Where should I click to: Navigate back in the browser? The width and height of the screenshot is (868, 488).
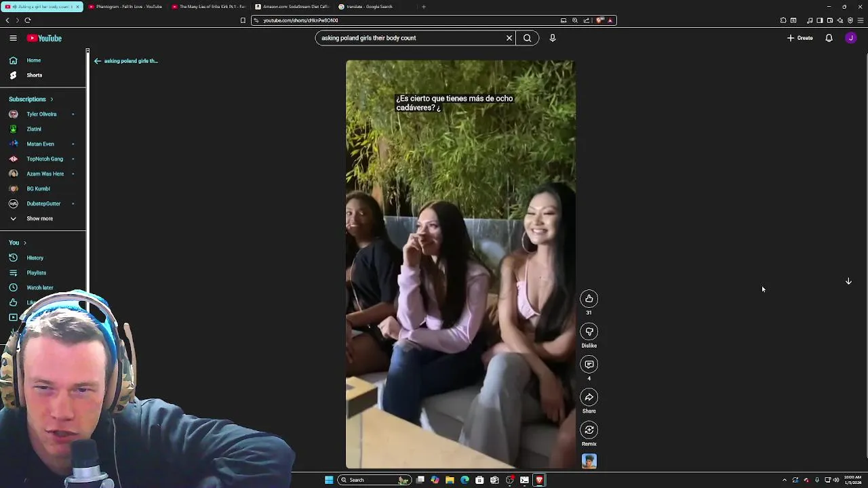pyautogui.click(x=7, y=20)
